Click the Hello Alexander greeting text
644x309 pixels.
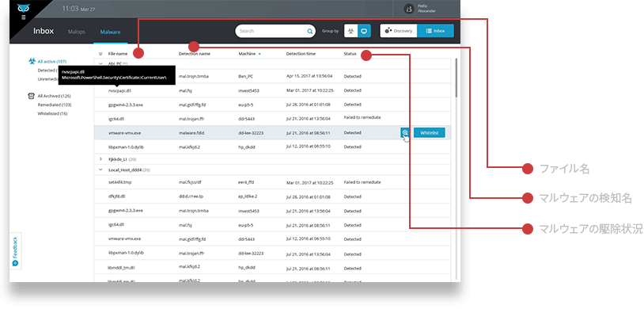point(426,9)
